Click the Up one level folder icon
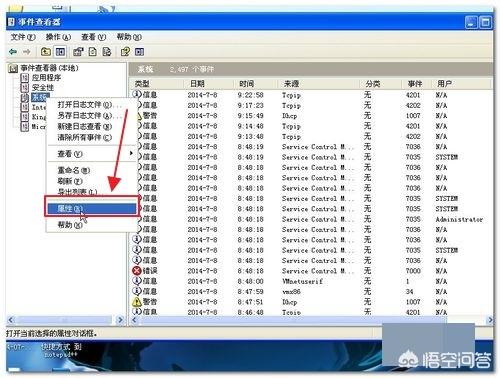500x378 pixels. coord(46,52)
